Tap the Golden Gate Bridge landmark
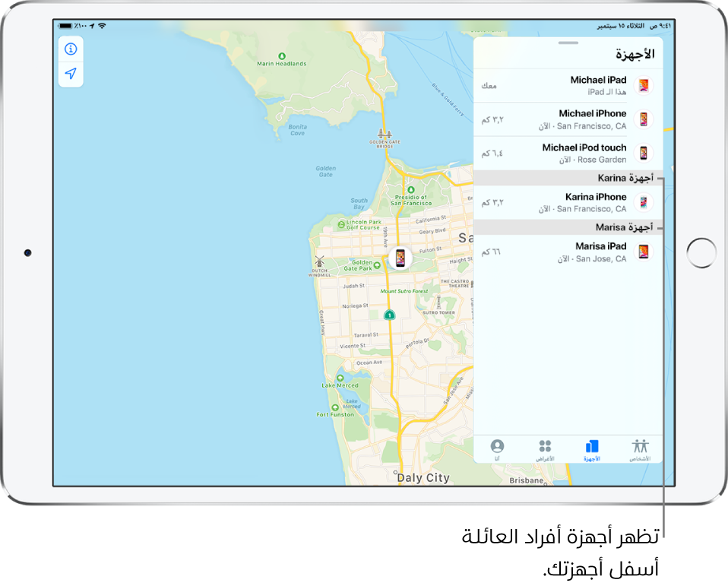 click(385, 135)
